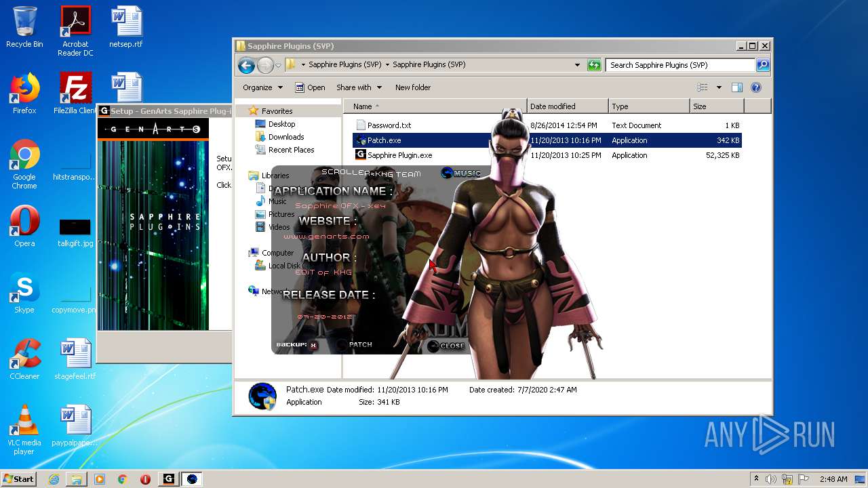The height and width of the screenshot is (488, 868).
Task: Open the recent pages dropdown arrow
Action: tap(278, 66)
